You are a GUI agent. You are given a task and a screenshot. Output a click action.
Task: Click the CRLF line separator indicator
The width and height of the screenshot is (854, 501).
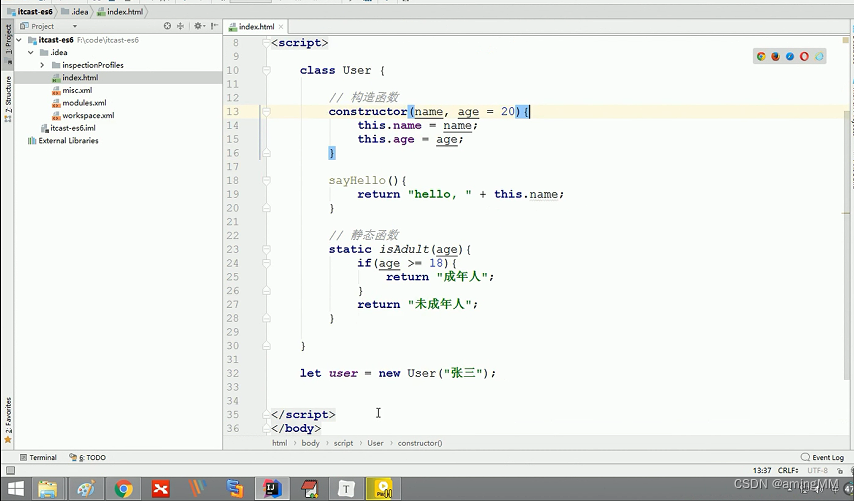coord(788,470)
